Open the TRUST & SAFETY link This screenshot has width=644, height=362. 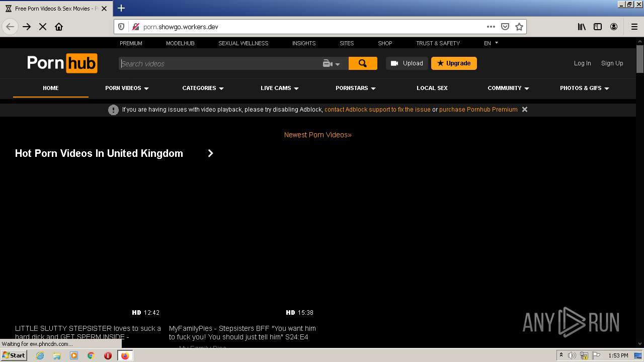438,43
